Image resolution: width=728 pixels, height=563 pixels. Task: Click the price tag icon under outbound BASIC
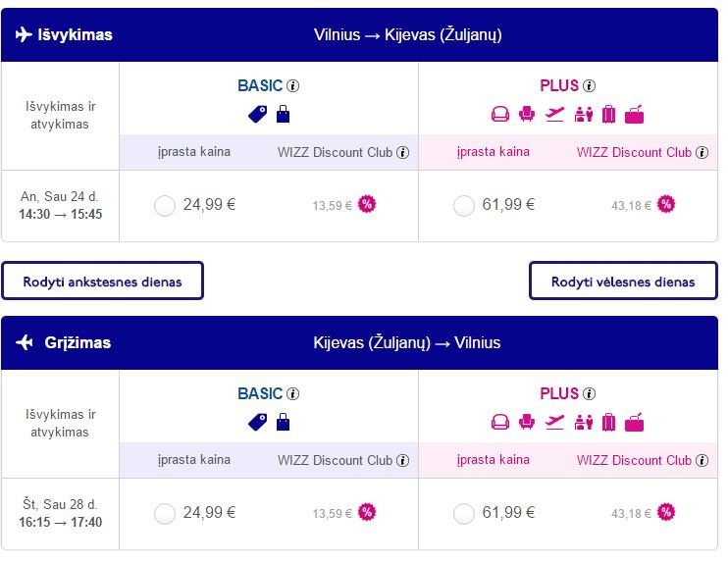[x=258, y=114]
